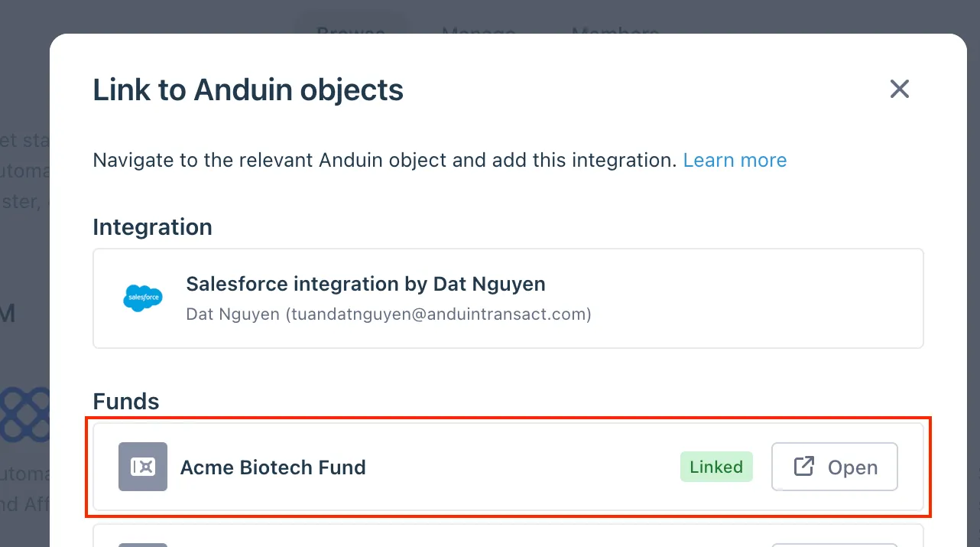980x547 pixels.
Task: Select the Acme Biotech Fund name
Action: [273, 467]
